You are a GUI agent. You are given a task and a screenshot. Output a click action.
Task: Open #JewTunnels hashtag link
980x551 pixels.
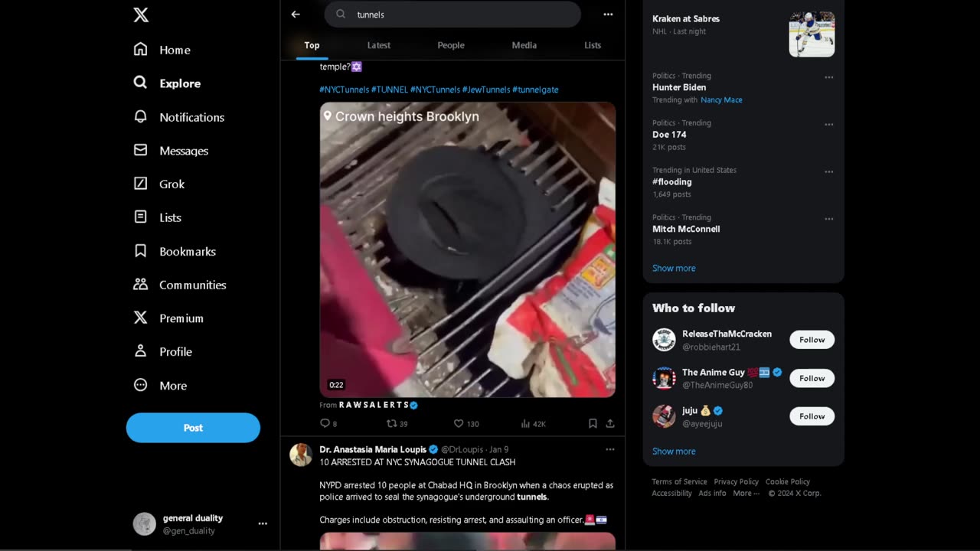486,90
